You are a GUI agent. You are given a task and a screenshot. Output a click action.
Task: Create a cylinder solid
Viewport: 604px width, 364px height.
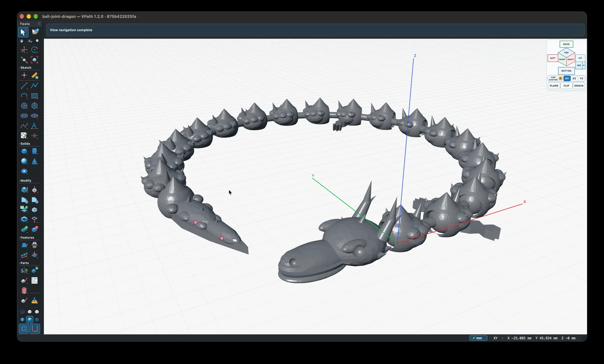click(x=34, y=151)
